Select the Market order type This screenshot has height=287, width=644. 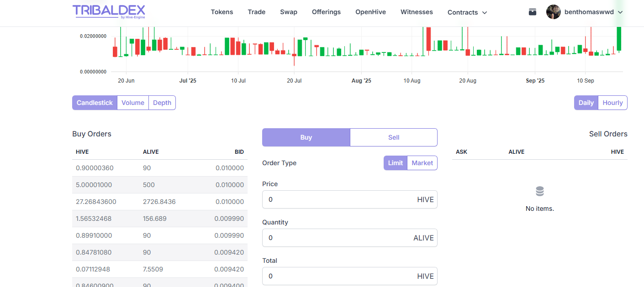click(x=422, y=163)
